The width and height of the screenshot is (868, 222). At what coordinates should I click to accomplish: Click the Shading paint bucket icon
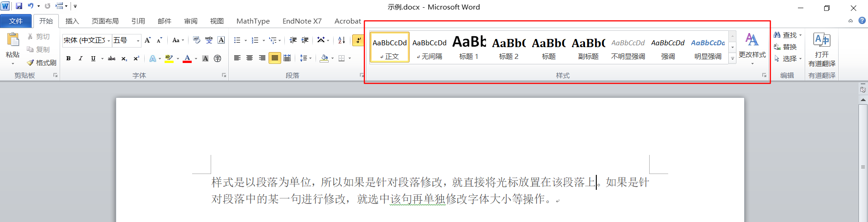(x=324, y=58)
